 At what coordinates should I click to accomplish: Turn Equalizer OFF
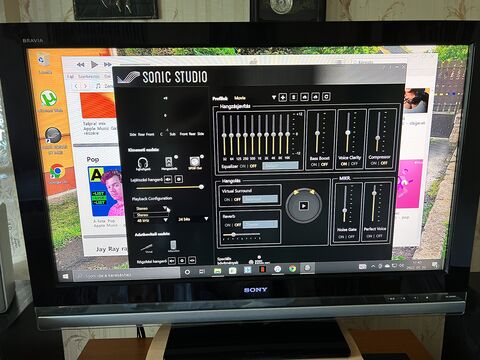click(253, 166)
